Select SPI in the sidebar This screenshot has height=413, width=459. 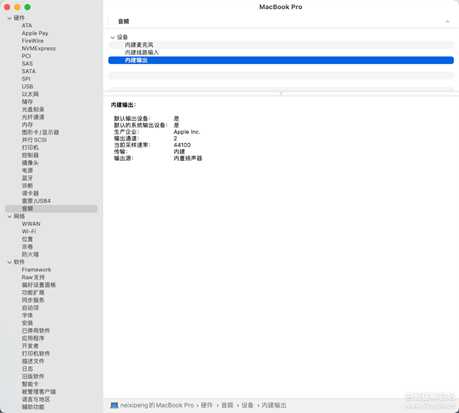(26, 79)
